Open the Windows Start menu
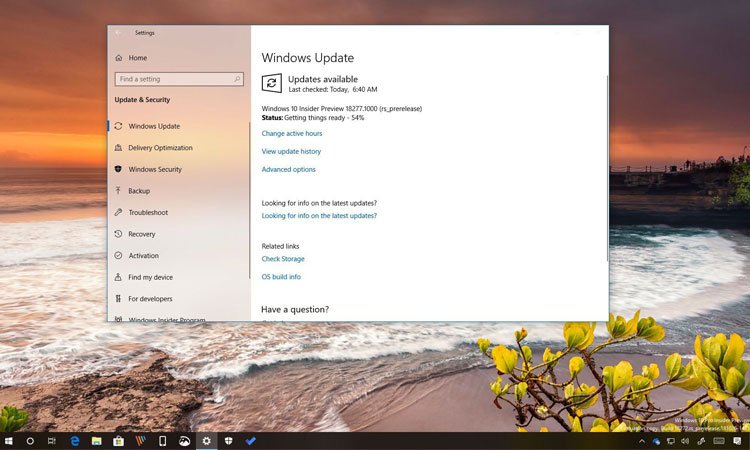 coord(9,440)
